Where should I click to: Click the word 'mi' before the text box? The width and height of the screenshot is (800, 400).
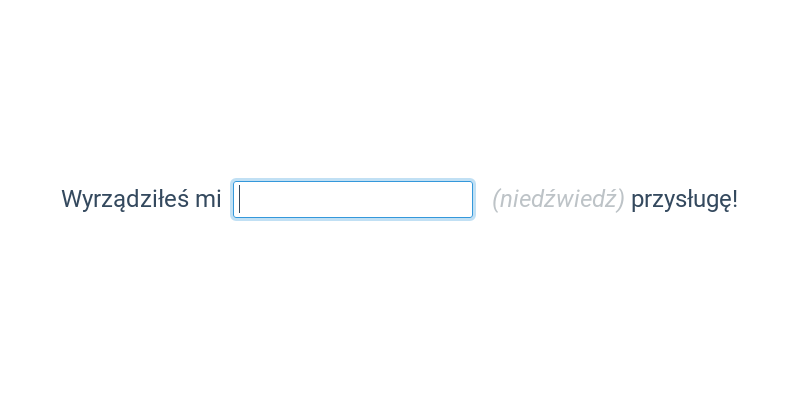point(208,199)
